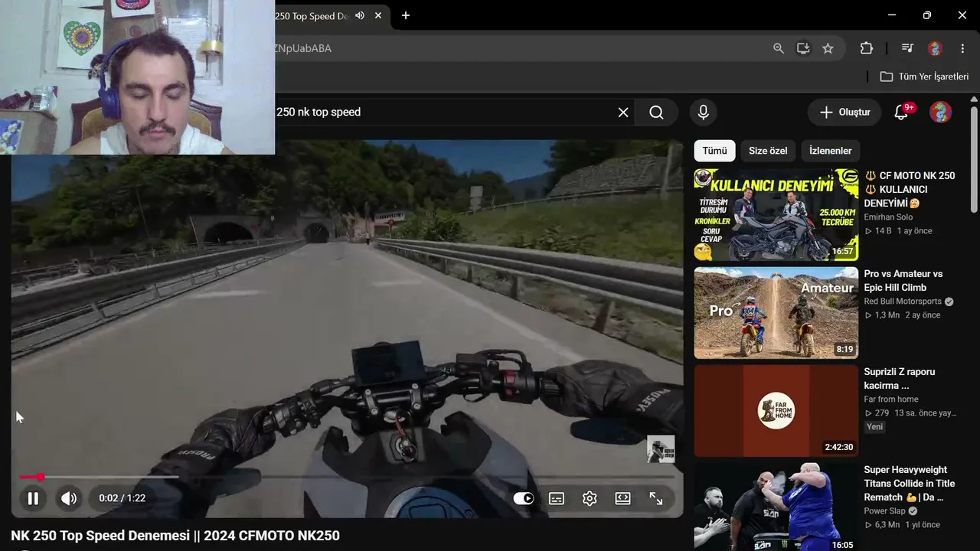Click the '14 B 1 ay önce' view count
The width and height of the screenshot is (980, 551).
899,231
